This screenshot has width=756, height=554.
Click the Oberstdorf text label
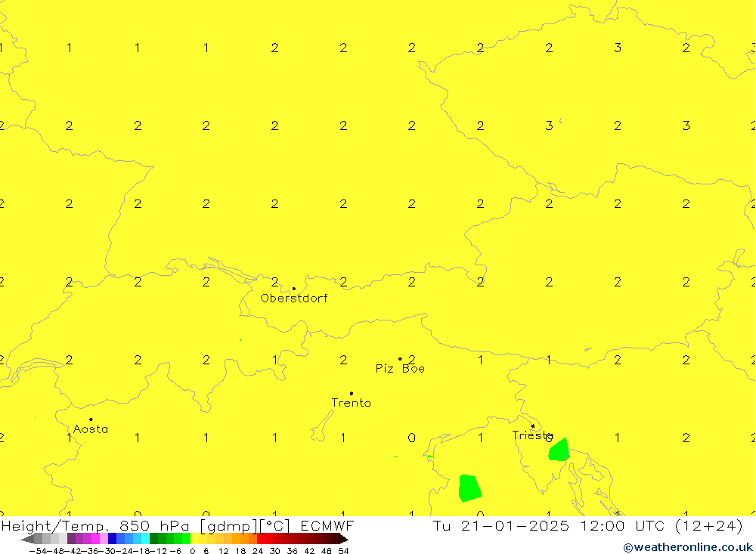(294, 299)
